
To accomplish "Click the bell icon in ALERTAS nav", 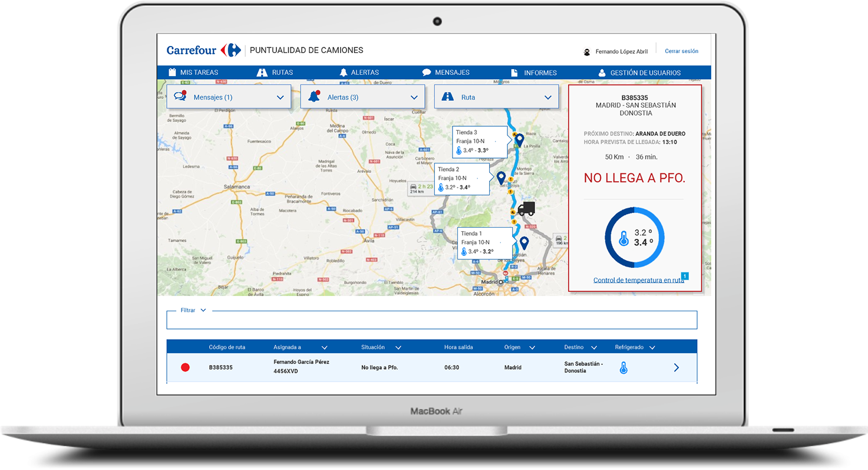I will pyautogui.click(x=344, y=73).
